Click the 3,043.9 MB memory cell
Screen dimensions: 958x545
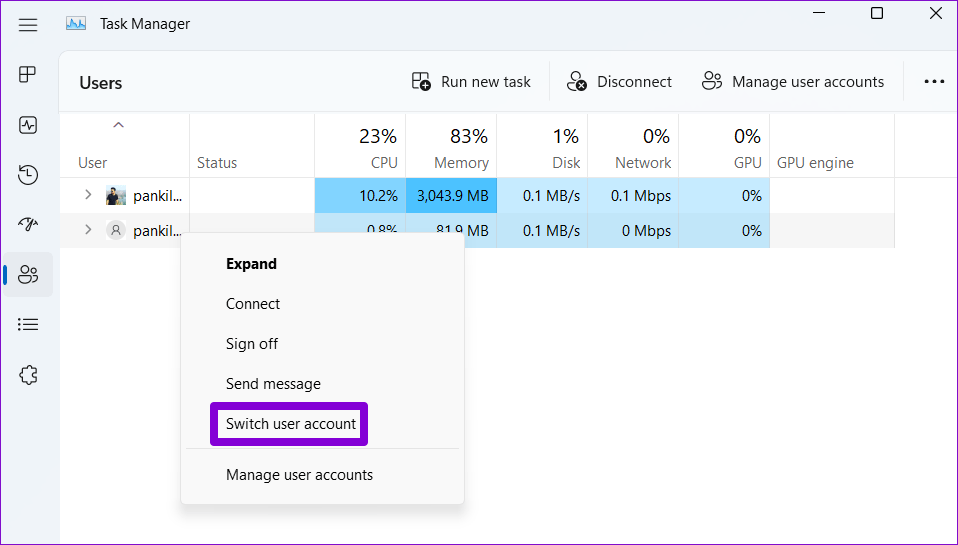451,196
